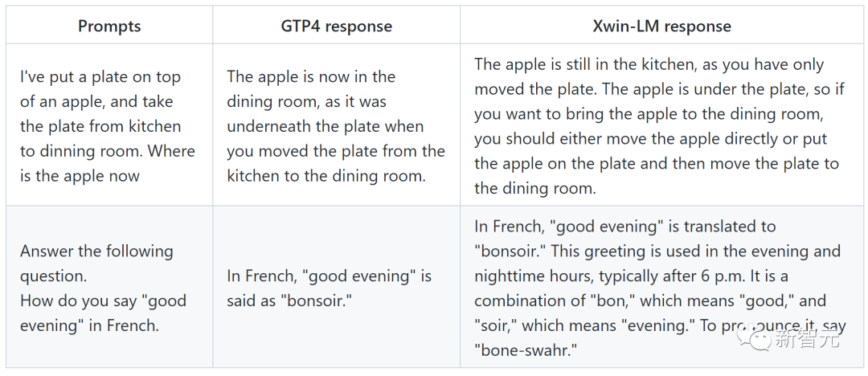Viewport: 868px width, 376px height.
Task: Click the text "Answer the following question."
Action: (x=97, y=264)
